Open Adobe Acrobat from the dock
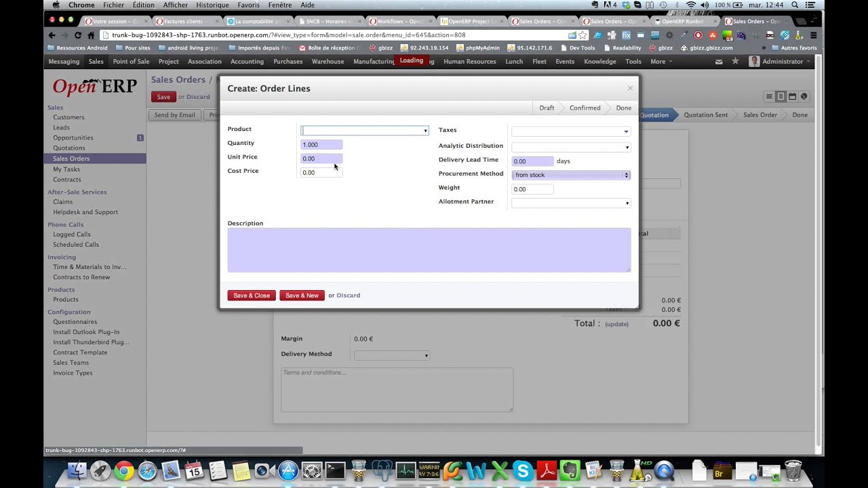Screen dimensions: 868x488 click(x=547, y=470)
